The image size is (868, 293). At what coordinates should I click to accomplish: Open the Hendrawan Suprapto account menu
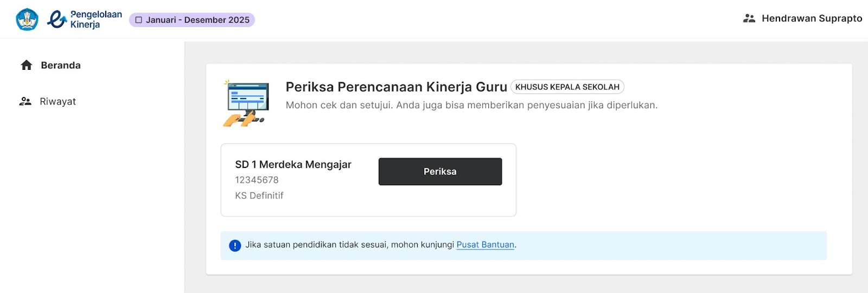(x=802, y=18)
